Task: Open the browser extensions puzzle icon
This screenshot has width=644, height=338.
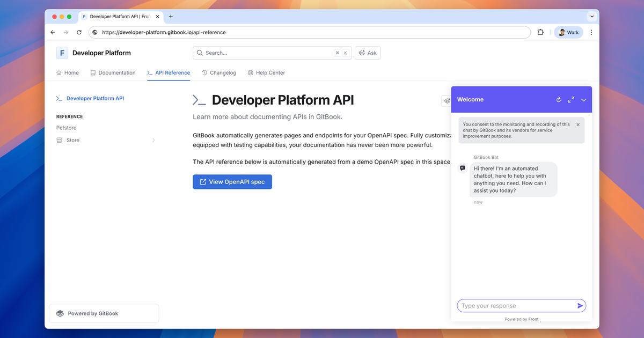Action: pos(540,32)
